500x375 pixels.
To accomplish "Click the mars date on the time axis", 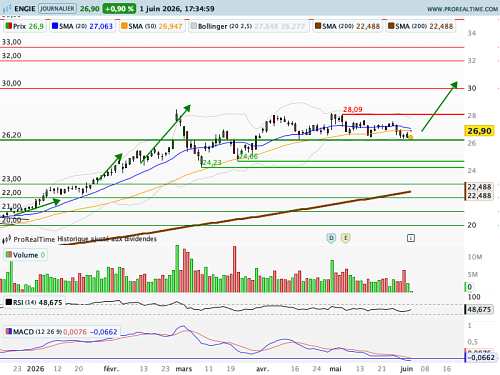I will tap(184, 369).
